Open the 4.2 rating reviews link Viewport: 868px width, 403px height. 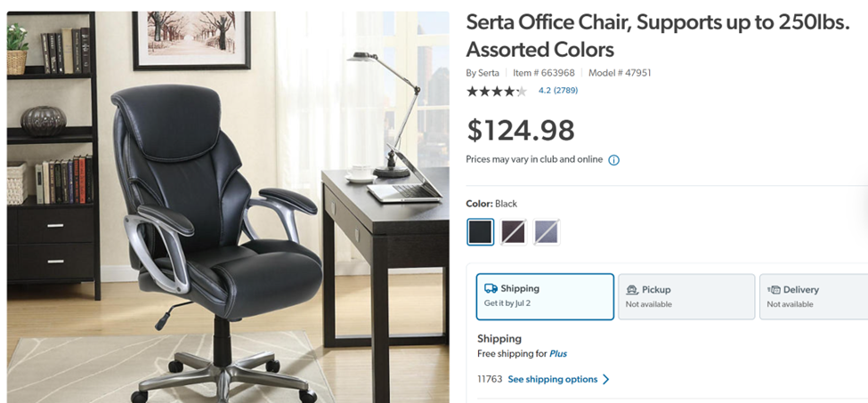click(x=558, y=91)
